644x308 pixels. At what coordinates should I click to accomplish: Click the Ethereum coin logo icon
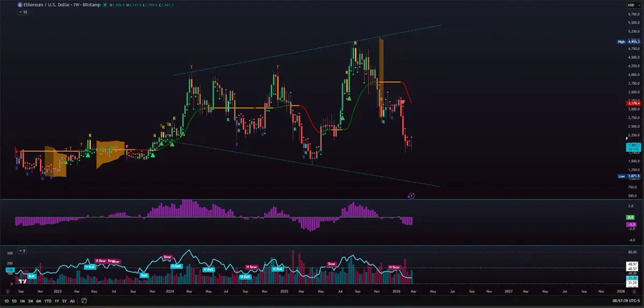click(19, 5)
